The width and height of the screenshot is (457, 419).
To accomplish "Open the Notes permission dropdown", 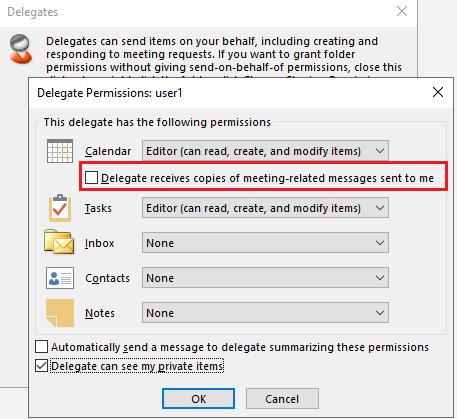I will click(265, 313).
